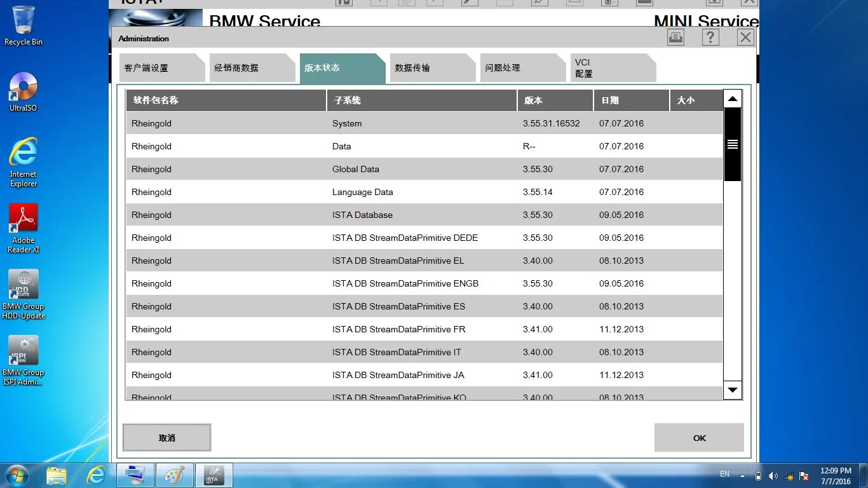Click the 取消 button
This screenshot has height=488, width=868.
point(166,438)
